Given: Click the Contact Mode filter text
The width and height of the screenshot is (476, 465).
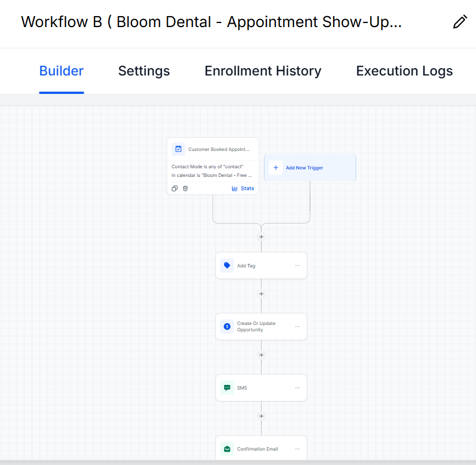Looking at the screenshot, I should point(207,167).
